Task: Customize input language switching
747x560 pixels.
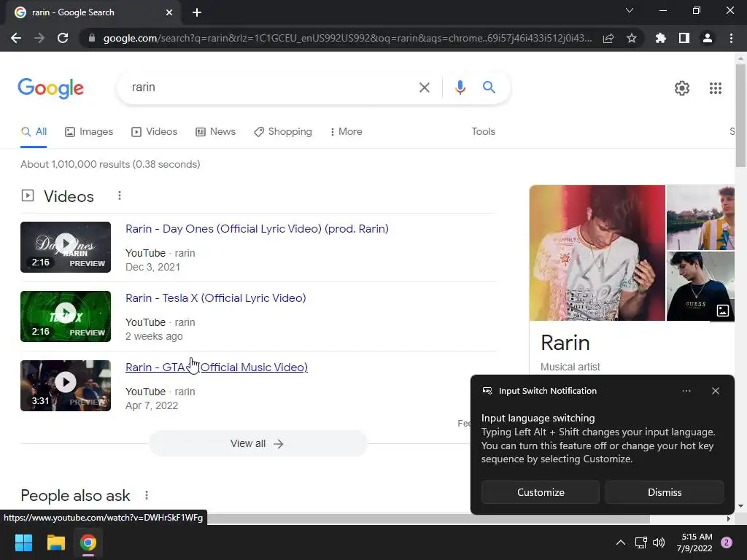Action: tap(541, 492)
